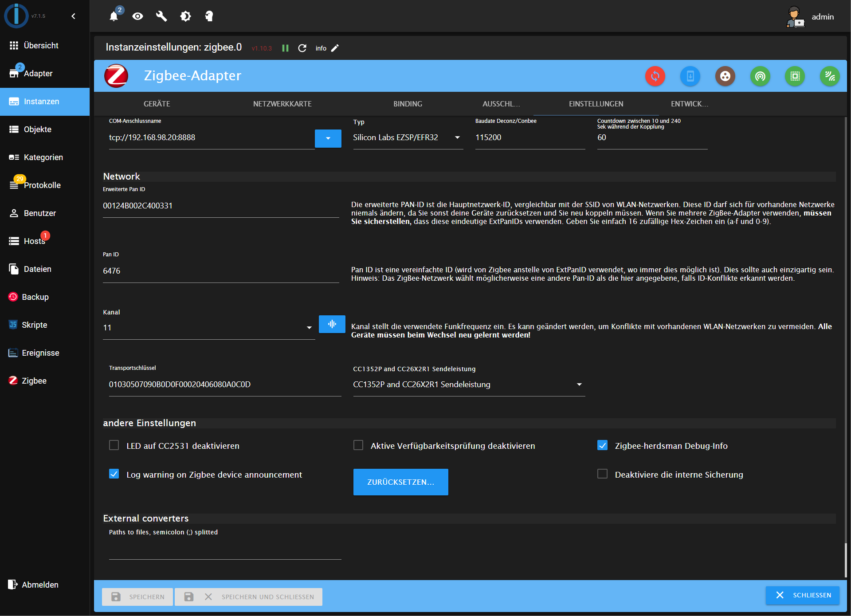Pause the zigbee.0 instance
The width and height of the screenshot is (851, 616).
click(285, 48)
